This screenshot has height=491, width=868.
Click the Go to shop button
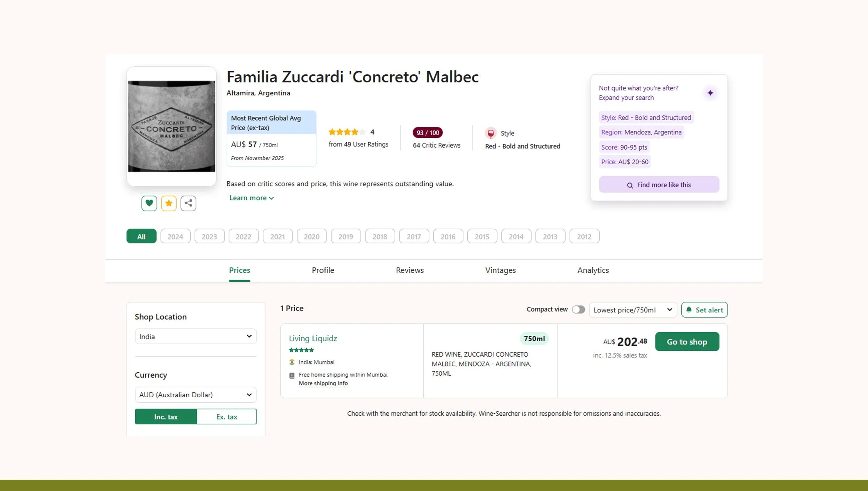tap(687, 341)
